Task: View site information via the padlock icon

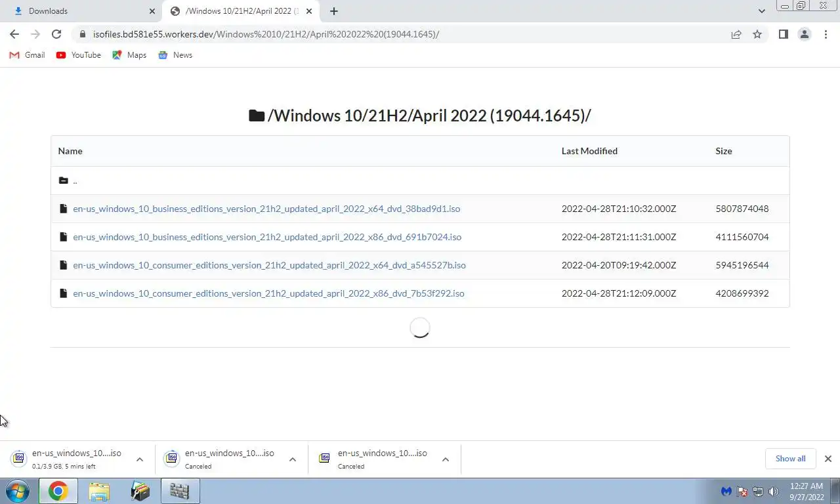Action: coord(83,34)
